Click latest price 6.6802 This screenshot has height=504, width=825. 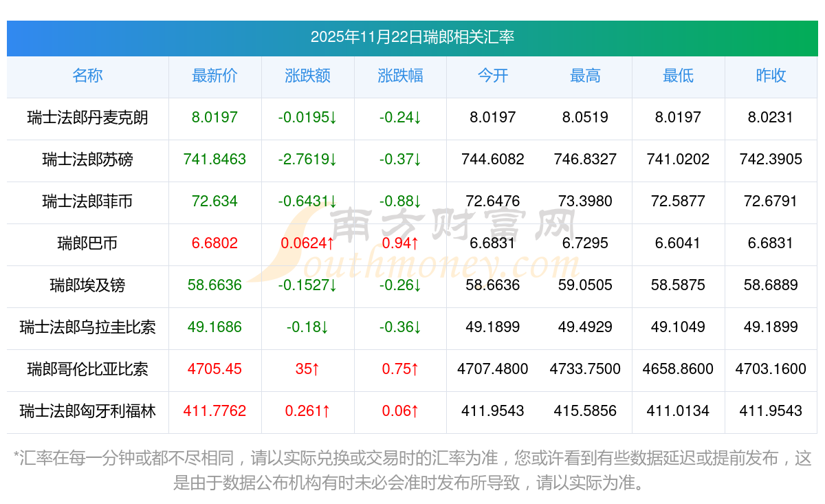(x=214, y=243)
